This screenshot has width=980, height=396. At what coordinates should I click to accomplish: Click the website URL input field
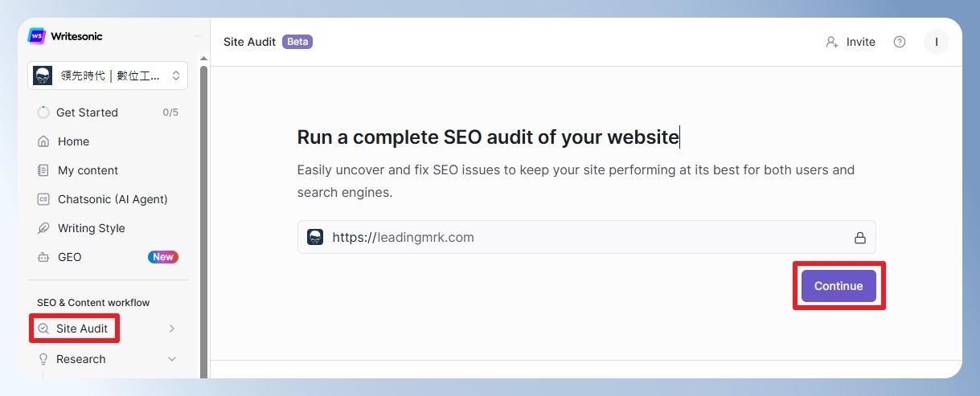pos(587,238)
